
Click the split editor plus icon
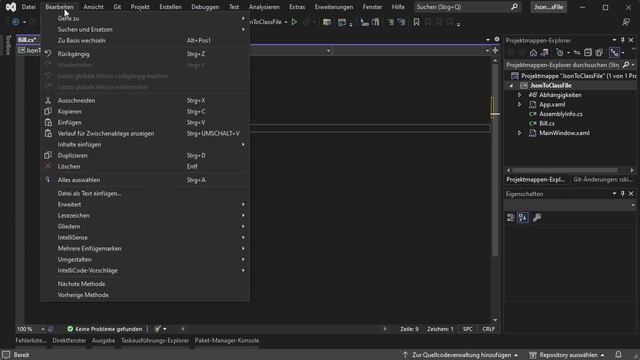[x=495, y=51]
